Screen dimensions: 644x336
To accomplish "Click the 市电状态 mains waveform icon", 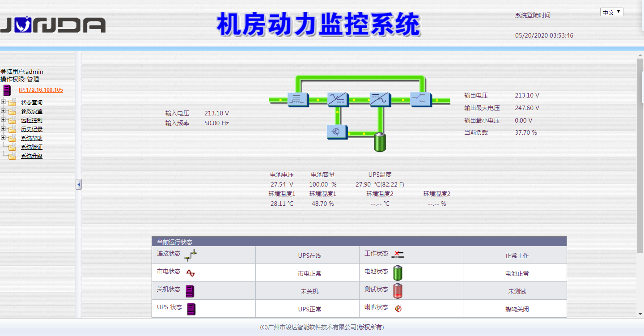I will pyautogui.click(x=190, y=272).
